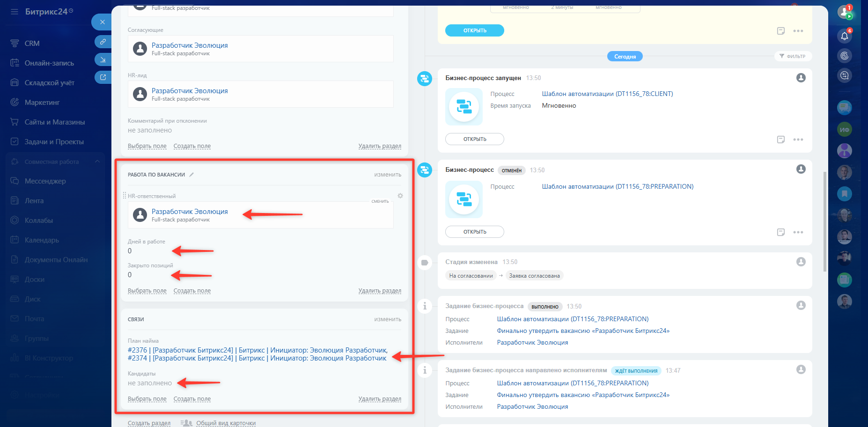Screen dimensions: 868x427
Task: Click timeline icon of Стадия изменена entry
Action: pos(425,263)
